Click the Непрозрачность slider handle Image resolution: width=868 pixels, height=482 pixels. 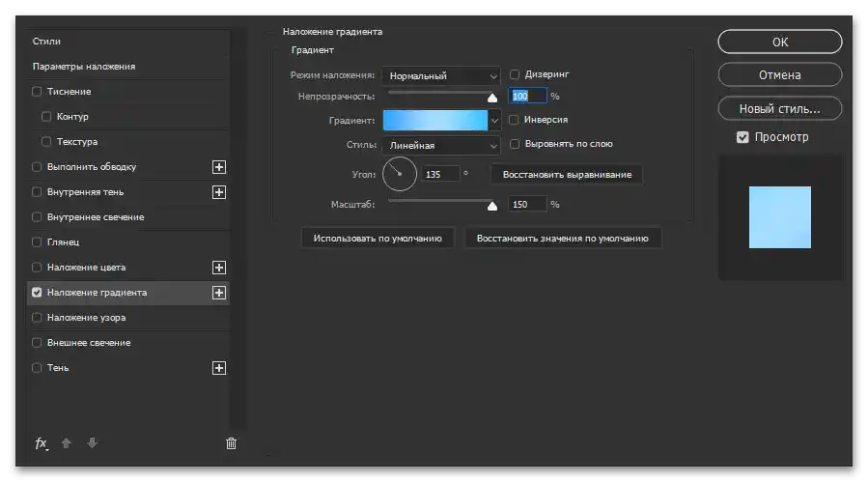pyautogui.click(x=492, y=99)
